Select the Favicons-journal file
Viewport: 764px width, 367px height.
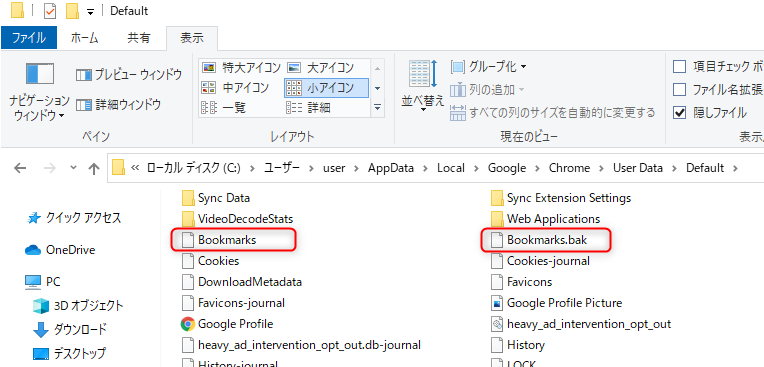click(233, 303)
